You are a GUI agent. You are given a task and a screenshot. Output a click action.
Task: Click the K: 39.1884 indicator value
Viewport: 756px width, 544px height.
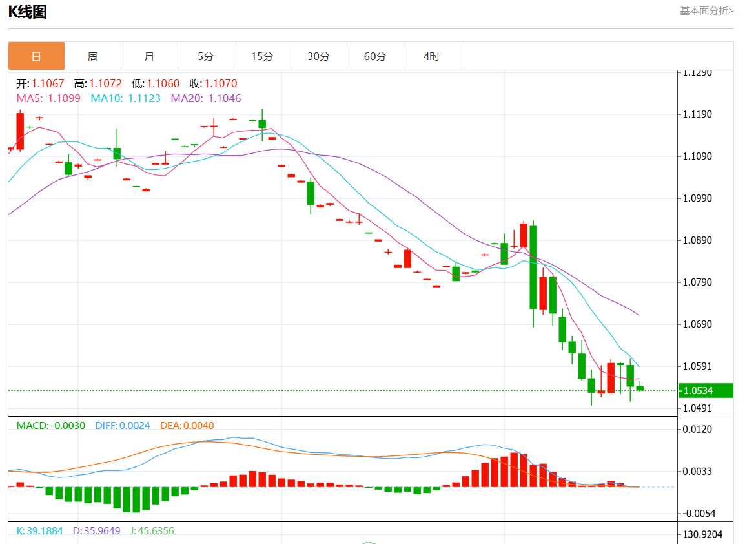click(x=39, y=531)
